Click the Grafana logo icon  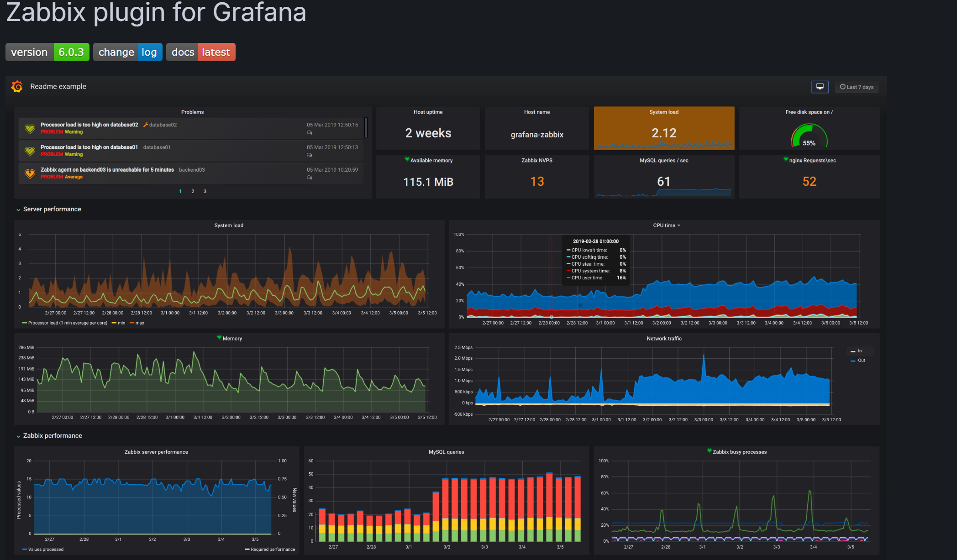point(17,86)
